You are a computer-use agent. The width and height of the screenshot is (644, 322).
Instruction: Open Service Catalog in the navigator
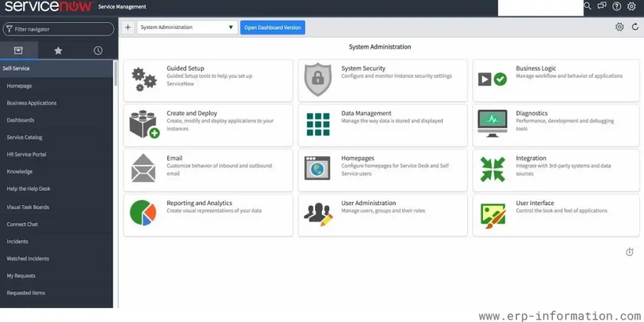pyautogui.click(x=25, y=137)
